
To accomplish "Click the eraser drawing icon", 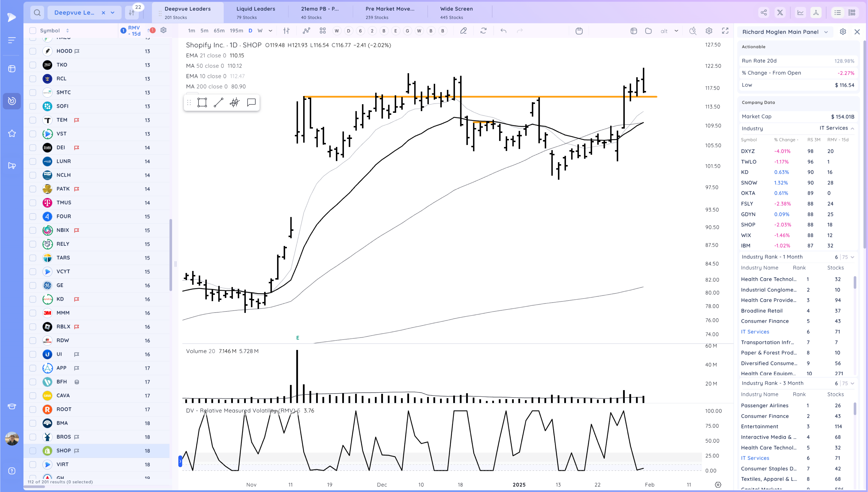I will coord(464,31).
